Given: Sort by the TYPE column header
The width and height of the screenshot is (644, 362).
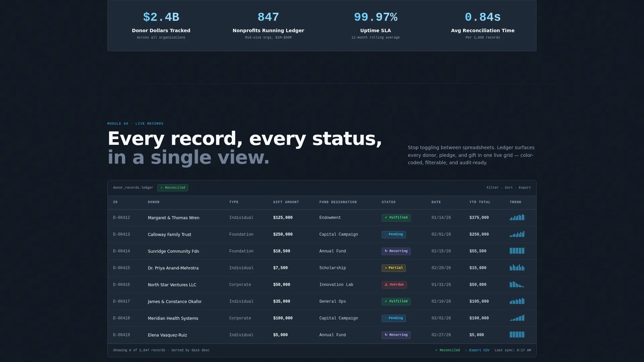Looking at the screenshot, I should point(234,202).
